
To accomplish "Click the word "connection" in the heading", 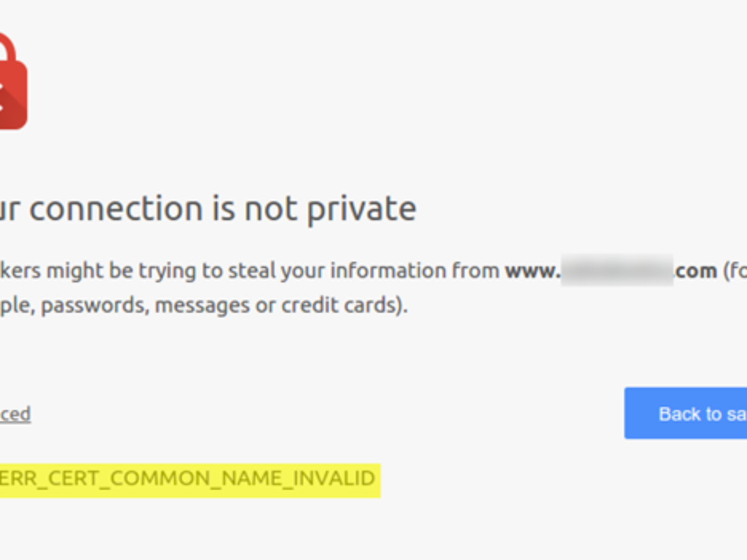I will tap(116, 208).
